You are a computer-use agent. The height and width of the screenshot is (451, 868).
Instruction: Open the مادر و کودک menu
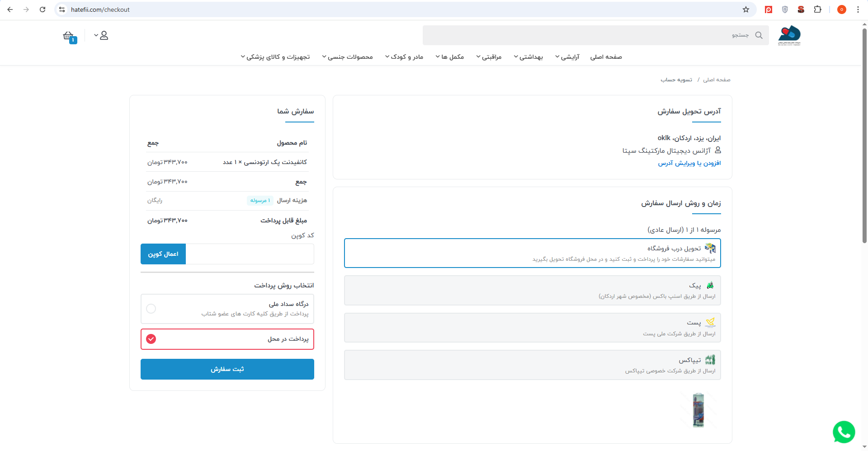(x=404, y=57)
